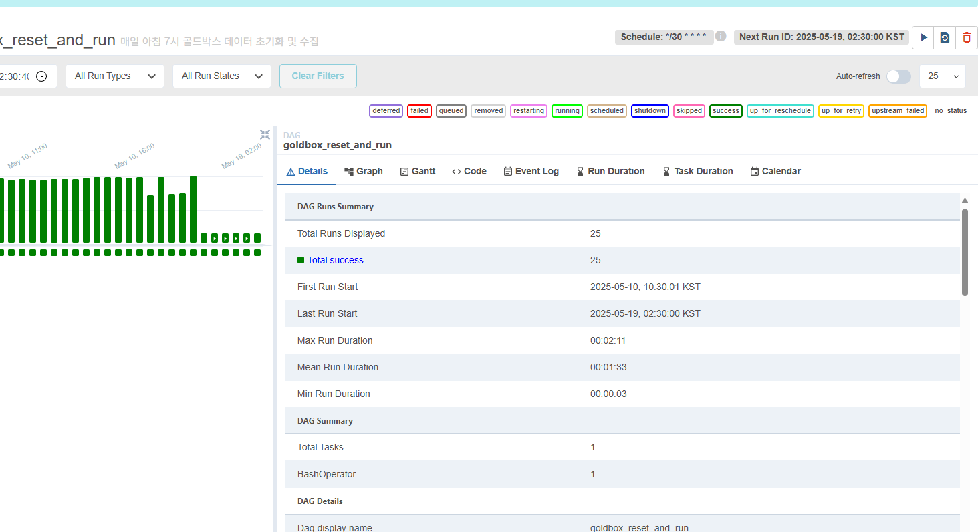Click the running state legend badge
The image size is (980, 532).
pyautogui.click(x=567, y=111)
